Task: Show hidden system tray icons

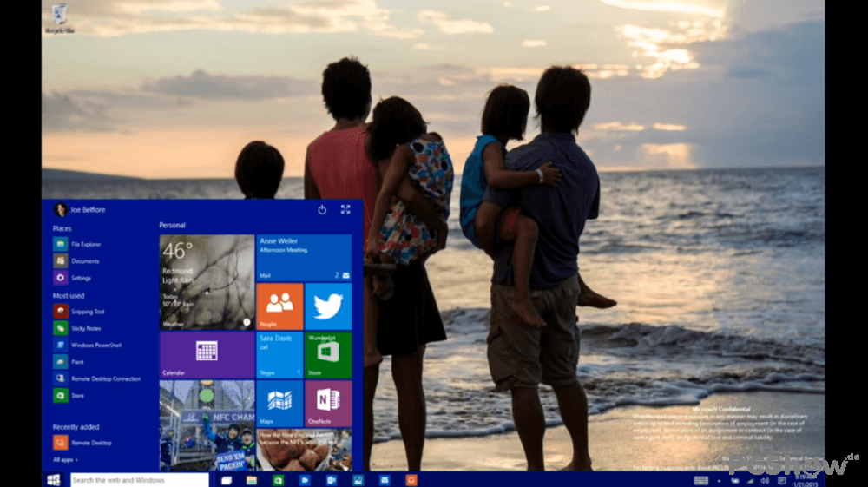Action: [719, 481]
